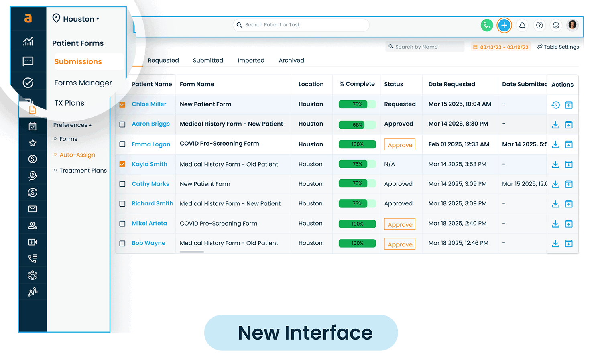Switch to the Submitted tab
This screenshot has width=602, height=364.
coord(208,60)
